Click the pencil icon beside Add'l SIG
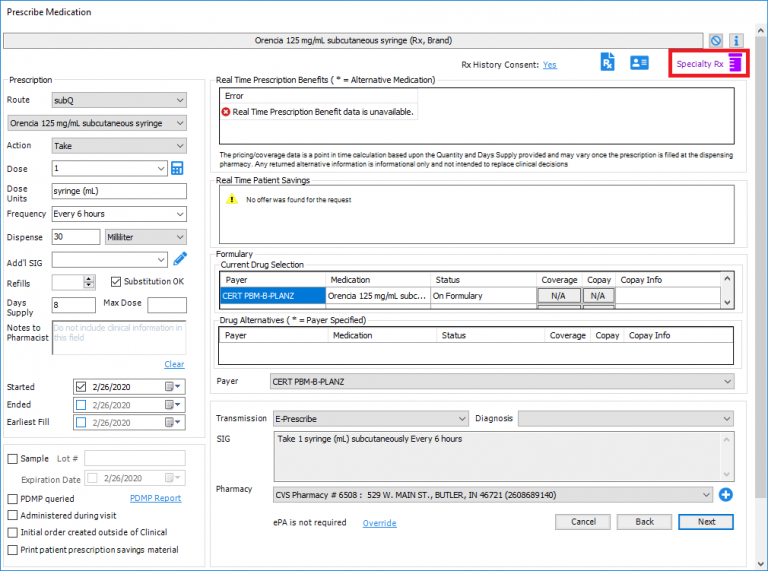This screenshot has width=768, height=571. click(180, 260)
